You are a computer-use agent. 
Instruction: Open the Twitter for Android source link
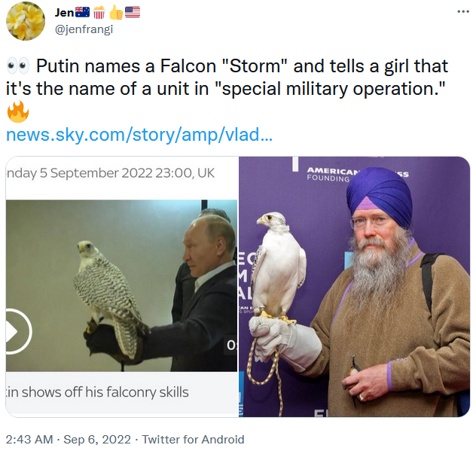click(193, 439)
